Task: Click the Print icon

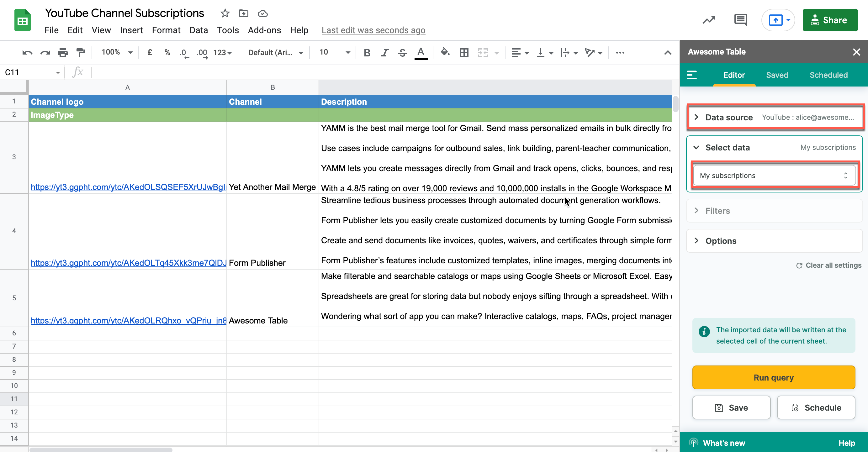Action: pos(63,53)
